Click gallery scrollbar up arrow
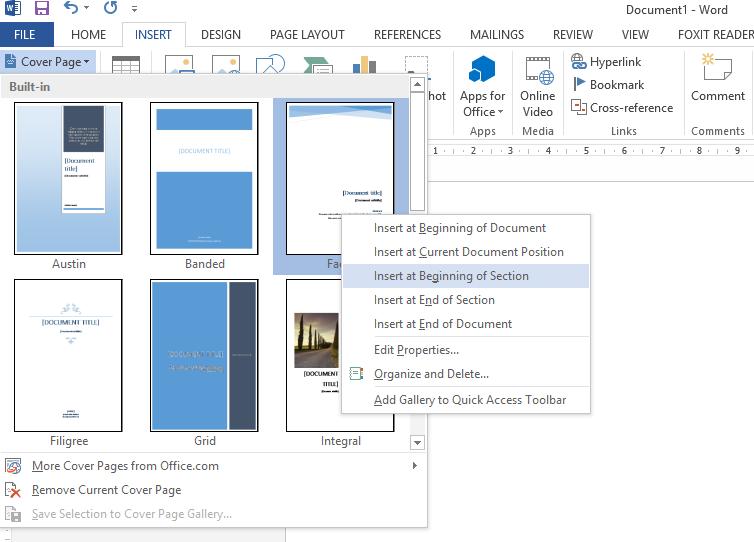The height and width of the screenshot is (542, 754). click(x=417, y=85)
